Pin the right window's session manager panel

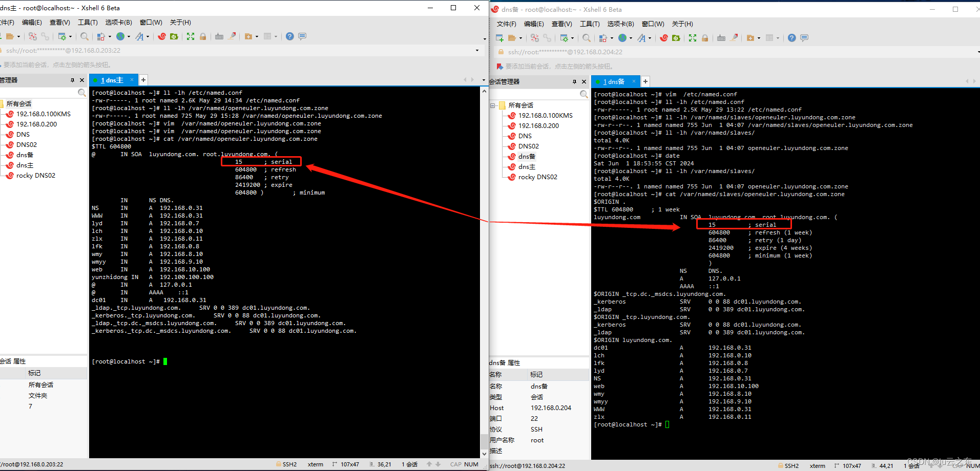coord(575,81)
